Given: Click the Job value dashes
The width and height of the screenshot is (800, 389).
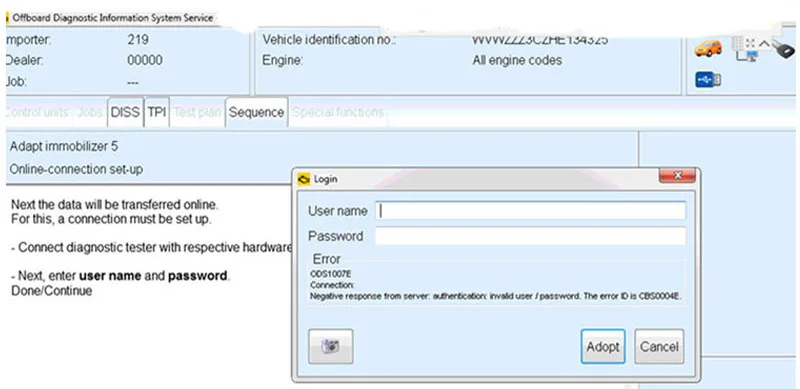Looking at the screenshot, I should pyautogui.click(x=133, y=82).
